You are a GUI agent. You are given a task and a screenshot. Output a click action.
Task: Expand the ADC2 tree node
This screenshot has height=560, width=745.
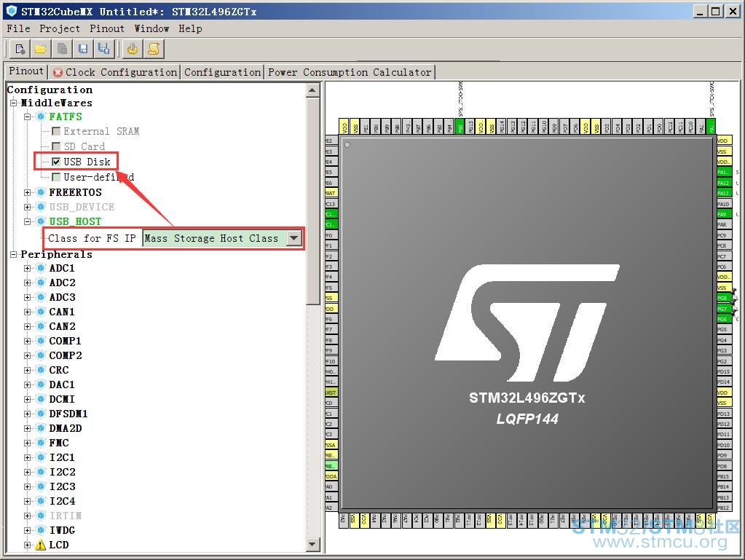click(28, 283)
